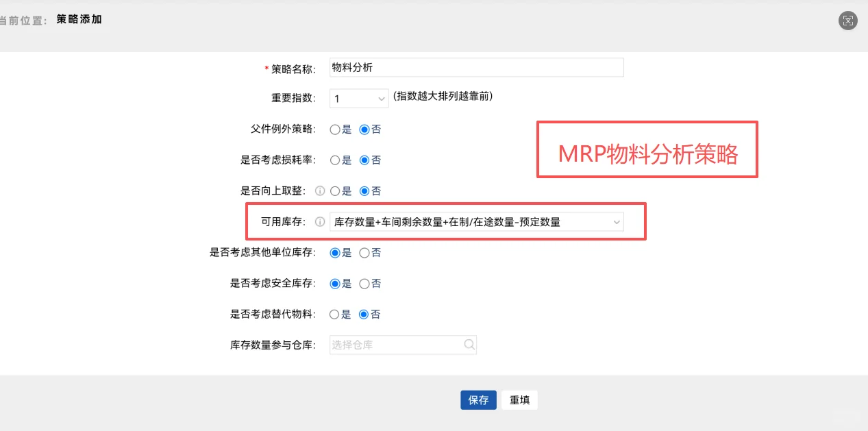
Task: Select 是 for 是否考虑损耗率
Action: pos(334,160)
